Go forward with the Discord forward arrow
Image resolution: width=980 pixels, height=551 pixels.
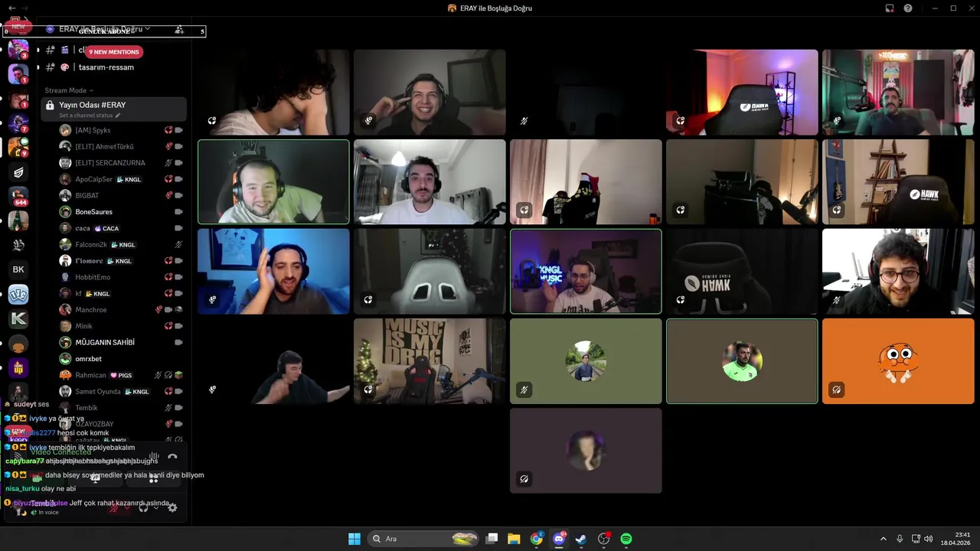(26, 8)
